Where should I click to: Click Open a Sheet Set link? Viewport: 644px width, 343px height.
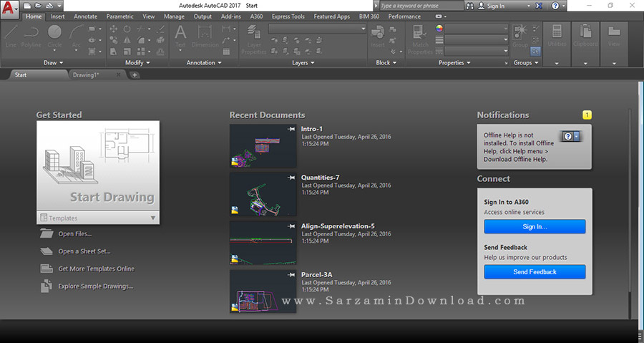[x=84, y=251]
